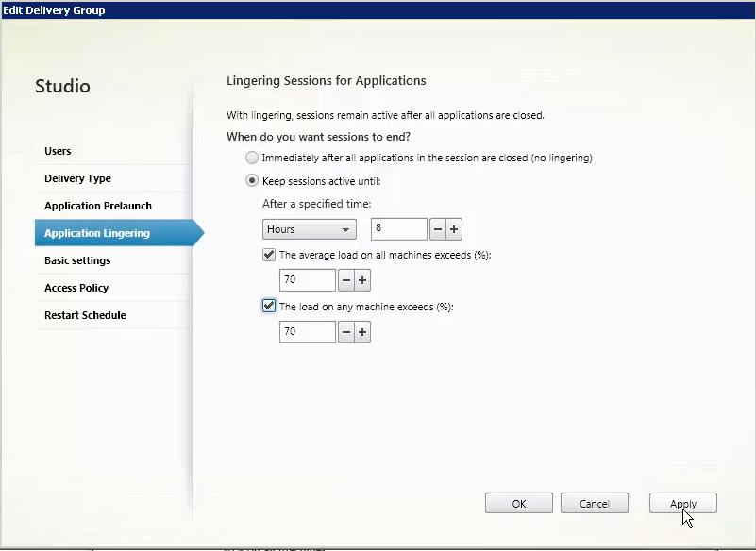Select 'Keep sessions active until' radio button
This screenshot has width=756, height=551.
tap(252, 181)
